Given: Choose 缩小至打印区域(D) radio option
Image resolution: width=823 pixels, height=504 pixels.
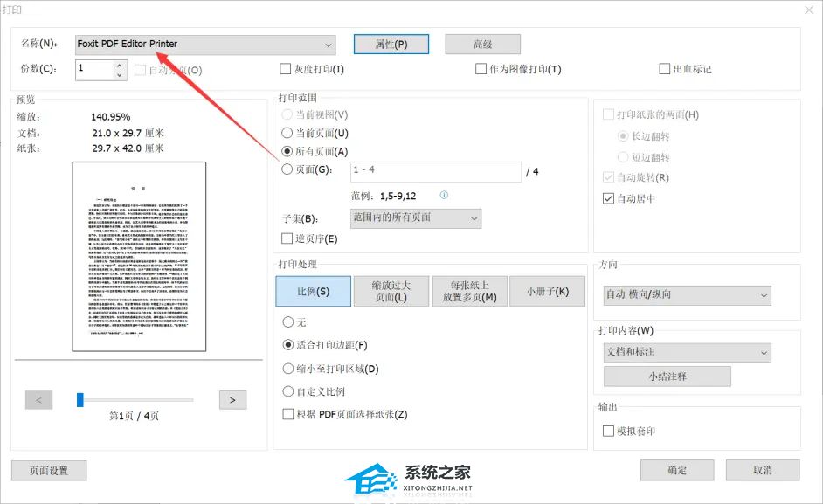Looking at the screenshot, I should click(x=288, y=369).
